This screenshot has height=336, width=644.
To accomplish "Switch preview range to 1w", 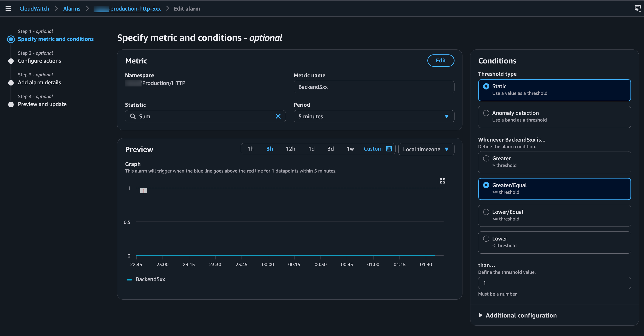I will tap(350, 149).
